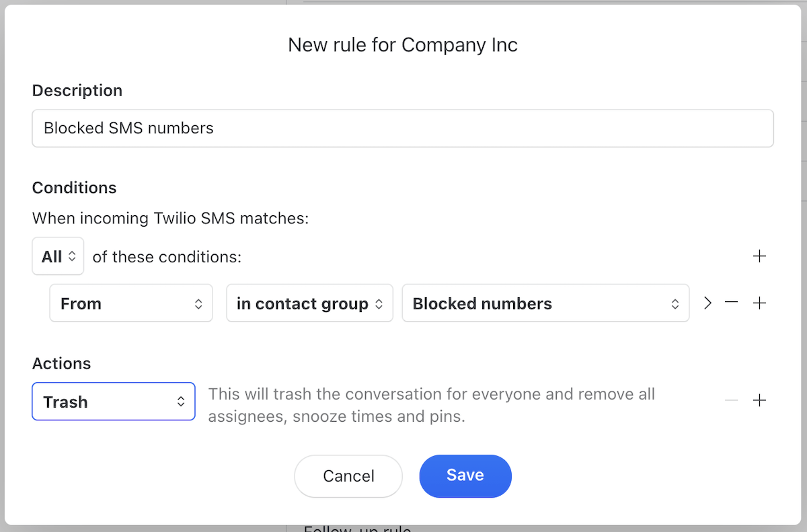Image resolution: width=807 pixels, height=532 pixels.
Task: Click the Actions section heading
Action: 61,363
